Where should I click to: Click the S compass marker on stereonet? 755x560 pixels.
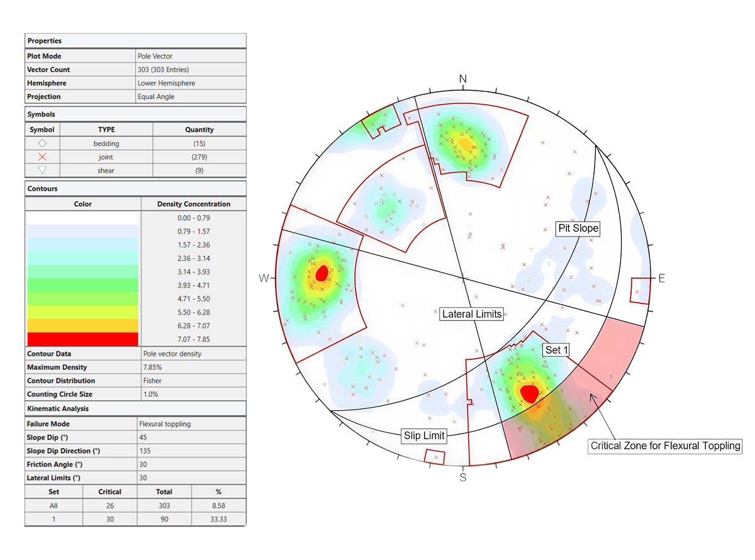coord(463,478)
